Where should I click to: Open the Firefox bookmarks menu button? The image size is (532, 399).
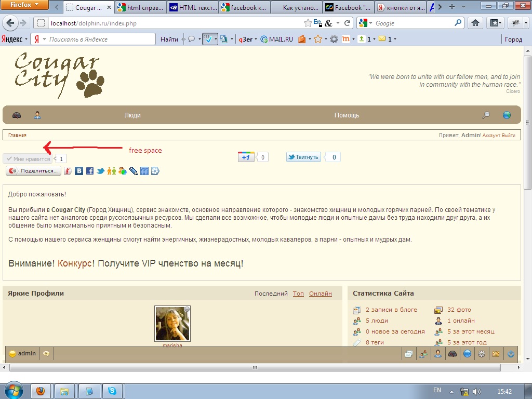pos(495,23)
